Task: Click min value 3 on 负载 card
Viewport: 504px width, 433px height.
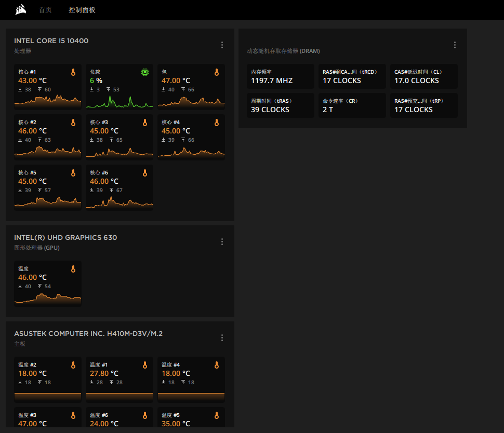Action: click(98, 90)
